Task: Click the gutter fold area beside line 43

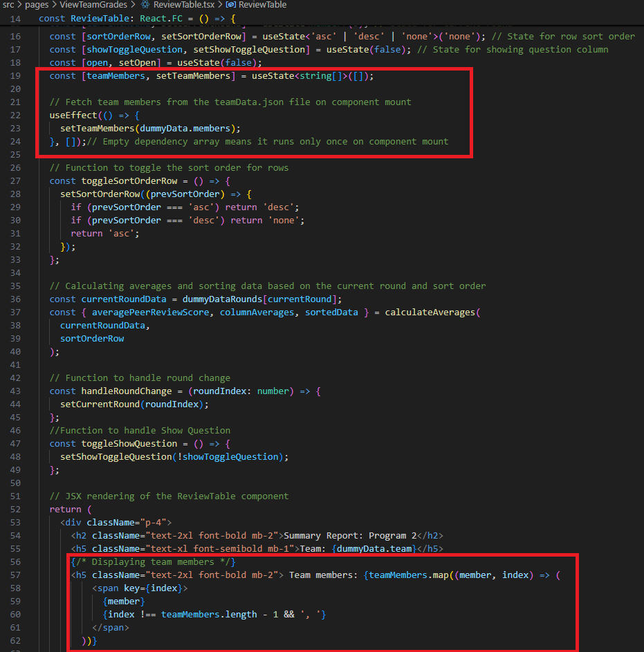Action: 32,391
